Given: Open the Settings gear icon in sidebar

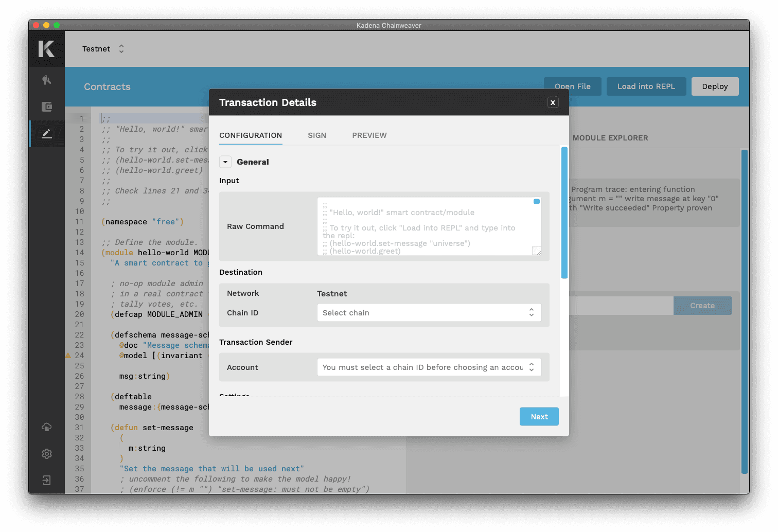Looking at the screenshot, I should (x=47, y=454).
